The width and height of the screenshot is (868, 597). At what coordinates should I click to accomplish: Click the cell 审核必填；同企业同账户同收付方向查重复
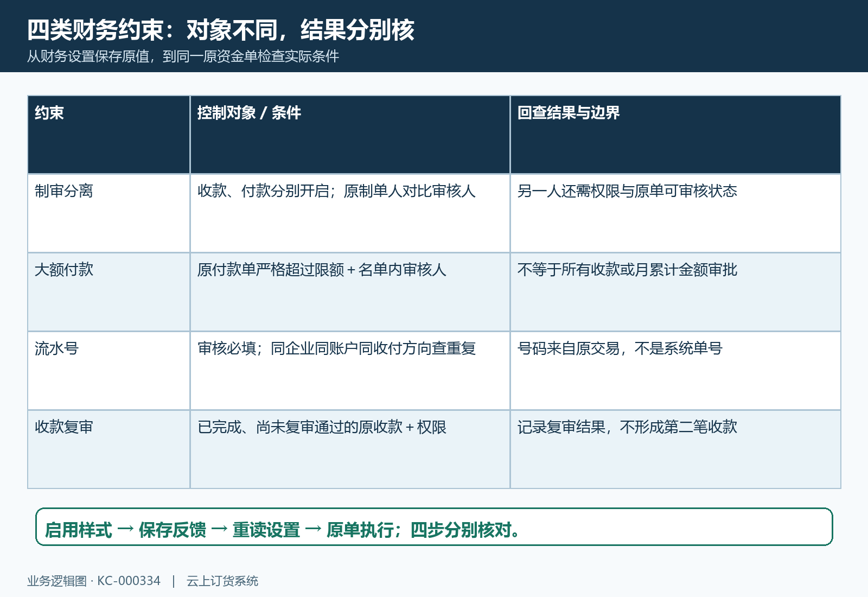pyautogui.click(x=350, y=371)
